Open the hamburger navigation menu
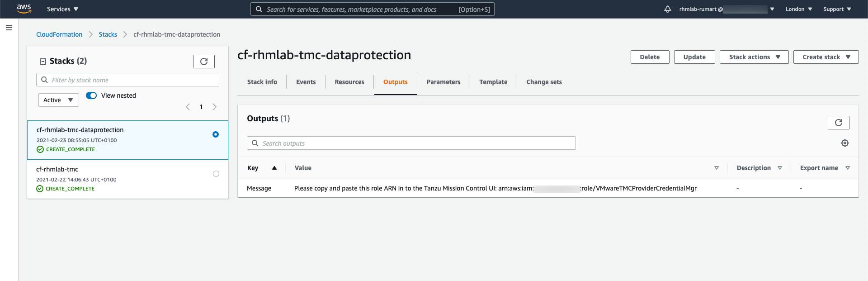This screenshot has width=868, height=281. pyautogui.click(x=9, y=28)
